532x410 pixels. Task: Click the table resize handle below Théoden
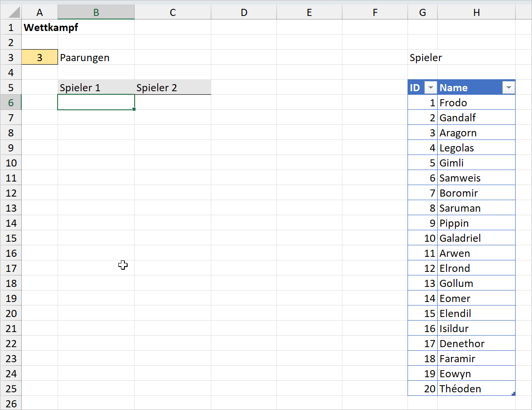(x=513, y=394)
